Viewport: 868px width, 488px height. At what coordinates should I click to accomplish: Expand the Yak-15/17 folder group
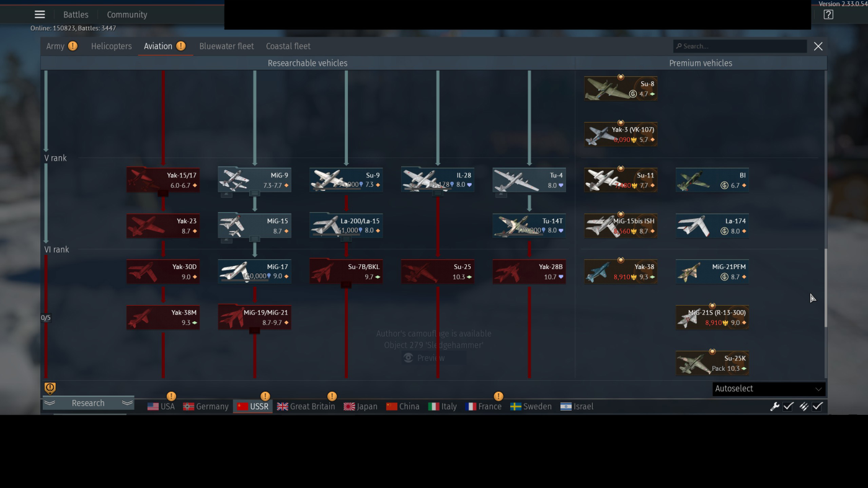tap(163, 193)
